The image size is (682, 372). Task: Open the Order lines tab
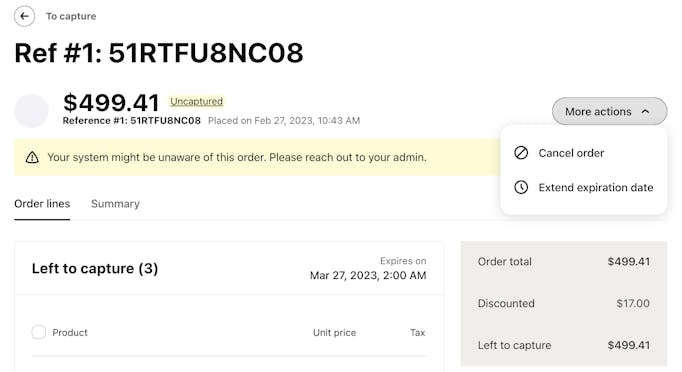pos(42,204)
